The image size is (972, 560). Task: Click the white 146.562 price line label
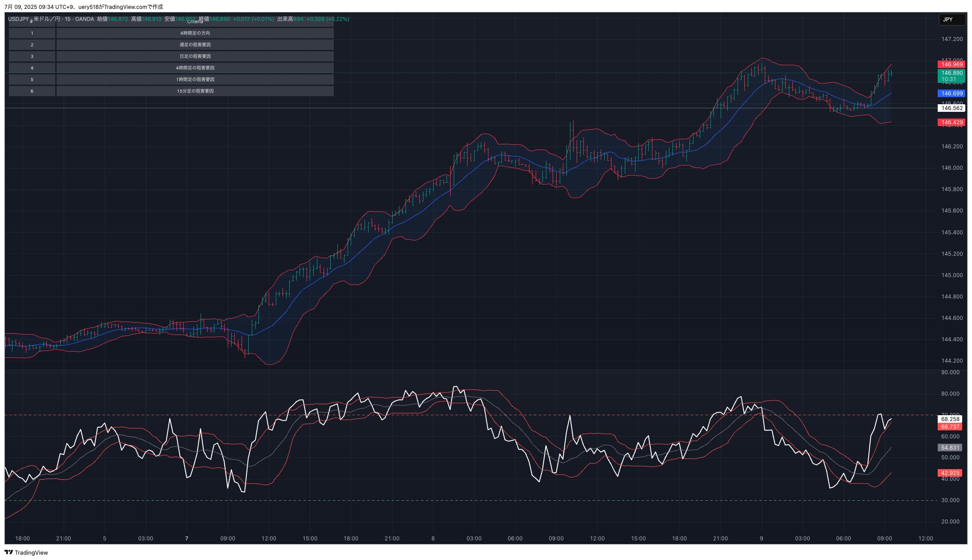click(x=951, y=108)
